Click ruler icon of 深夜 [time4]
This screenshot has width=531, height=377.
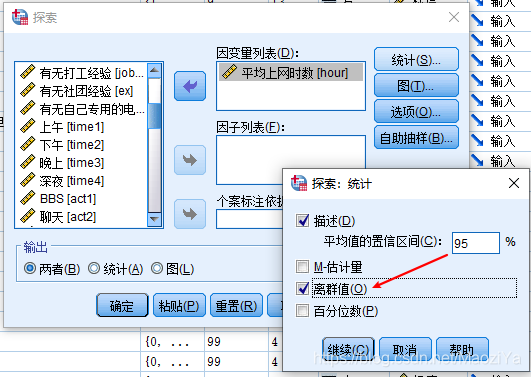[27, 180]
